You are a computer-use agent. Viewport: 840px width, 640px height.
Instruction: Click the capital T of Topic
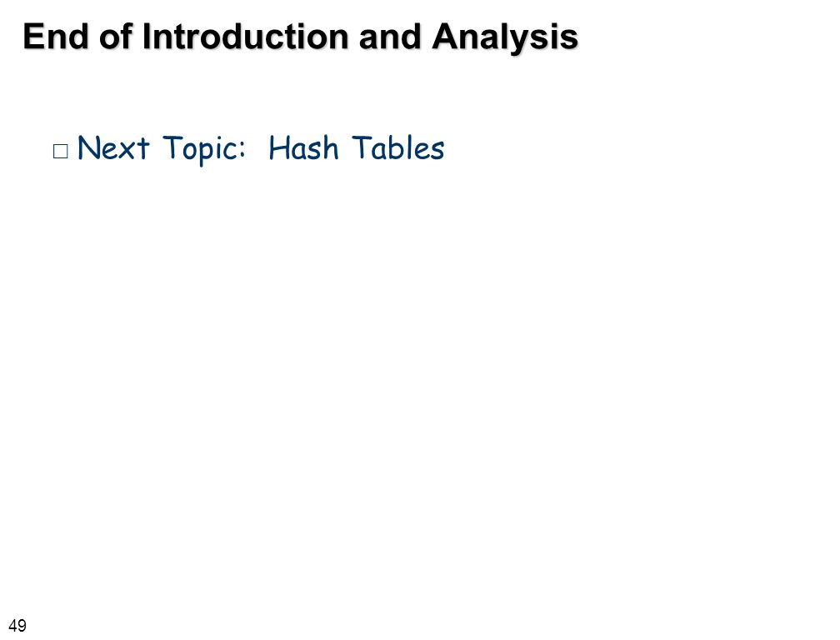[172, 147]
